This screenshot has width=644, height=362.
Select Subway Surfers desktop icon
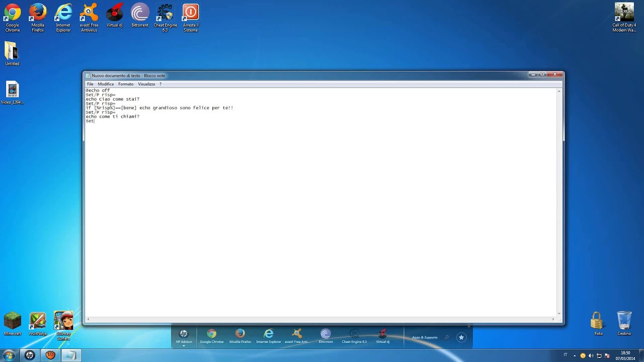63,326
